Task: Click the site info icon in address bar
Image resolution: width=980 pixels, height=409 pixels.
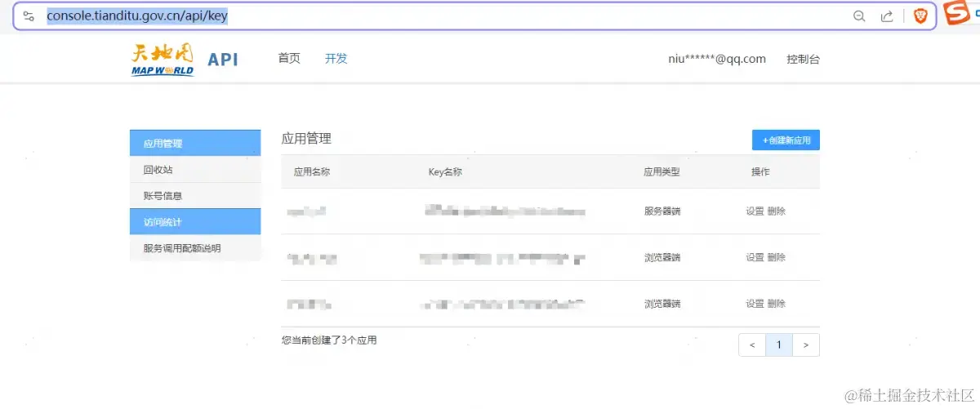Action: click(29, 16)
